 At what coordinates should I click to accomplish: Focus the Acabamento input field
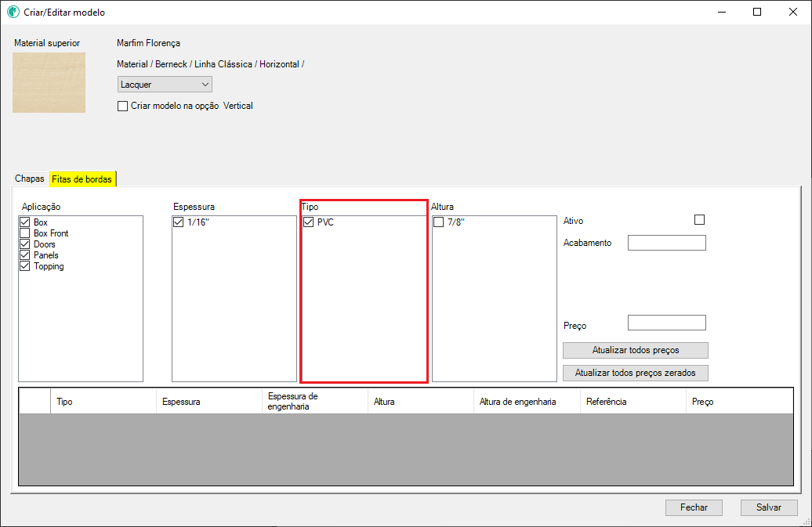click(666, 243)
